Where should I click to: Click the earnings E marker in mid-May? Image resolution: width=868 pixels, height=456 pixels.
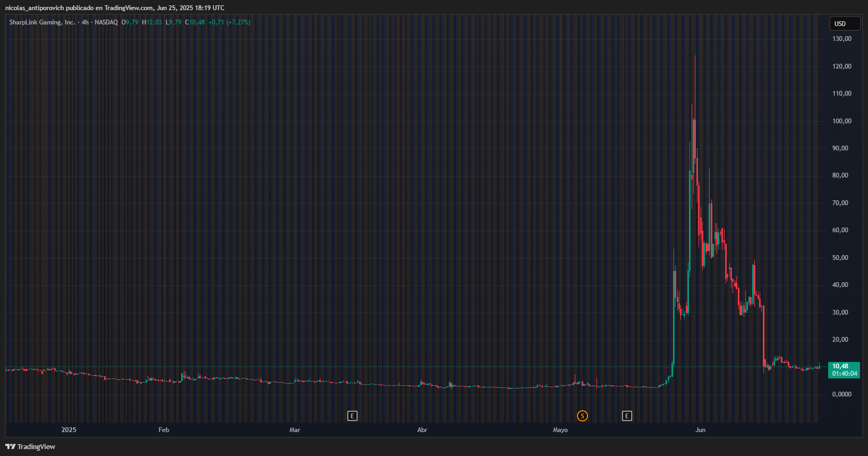[627, 416]
